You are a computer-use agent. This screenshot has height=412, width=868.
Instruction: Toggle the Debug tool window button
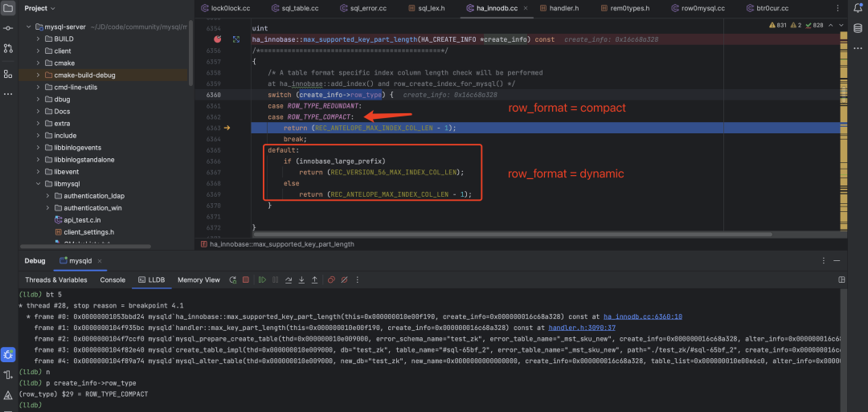8,353
